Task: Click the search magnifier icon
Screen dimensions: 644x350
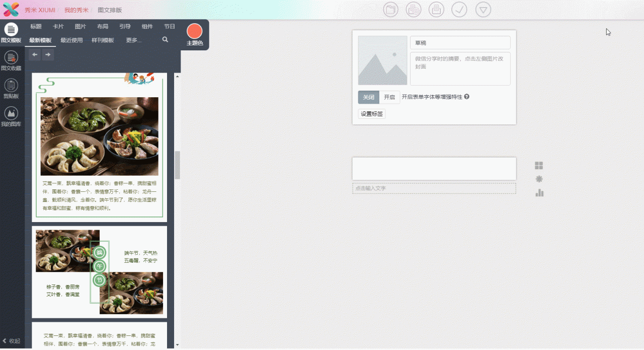Action: click(x=165, y=40)
